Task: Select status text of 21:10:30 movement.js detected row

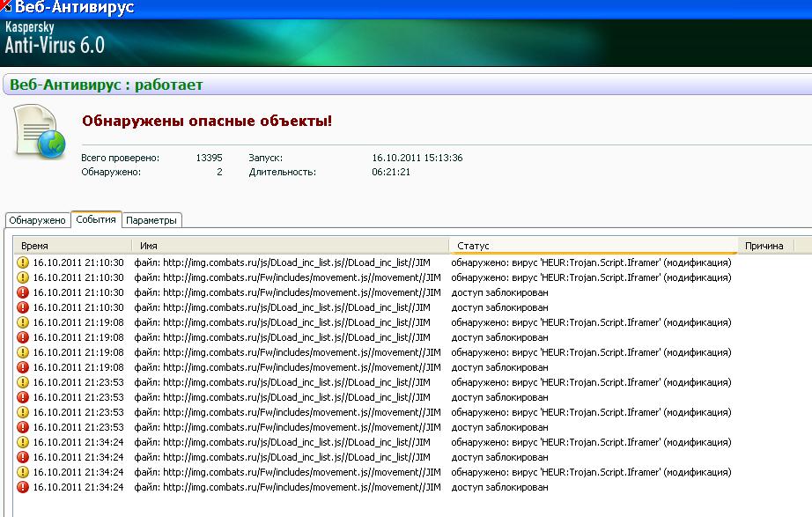Action: pos(592,277)
